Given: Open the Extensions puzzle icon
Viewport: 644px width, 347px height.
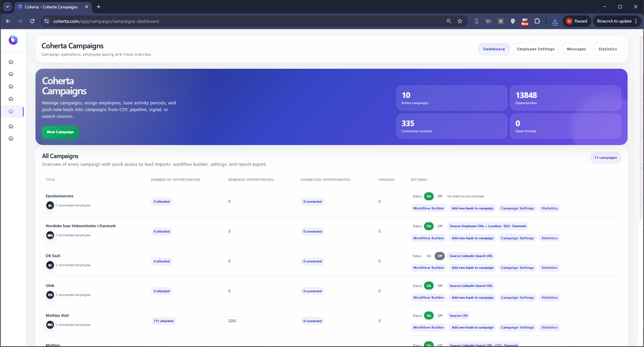Looking at the screenshot, I should [537, 21].
